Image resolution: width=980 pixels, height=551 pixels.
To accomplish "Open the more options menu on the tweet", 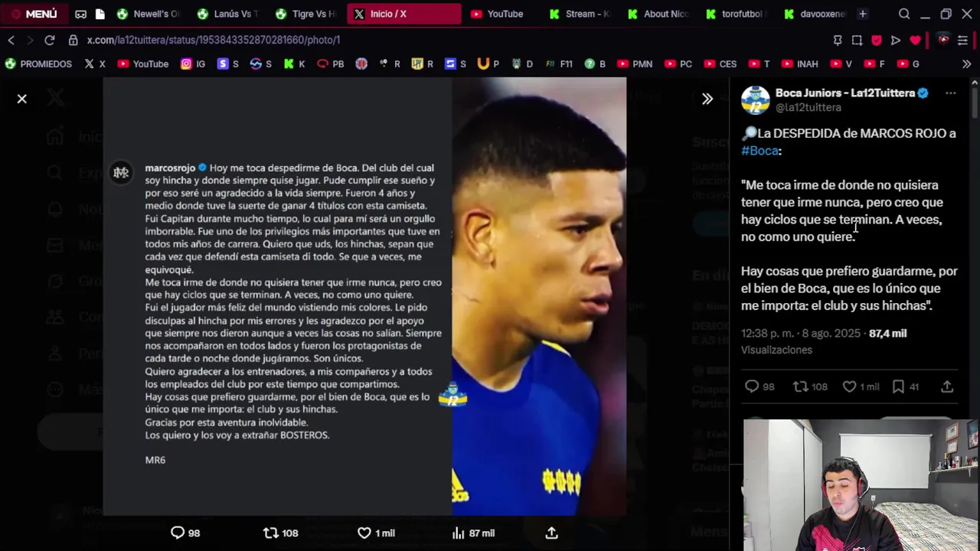I will coord(950,93).
